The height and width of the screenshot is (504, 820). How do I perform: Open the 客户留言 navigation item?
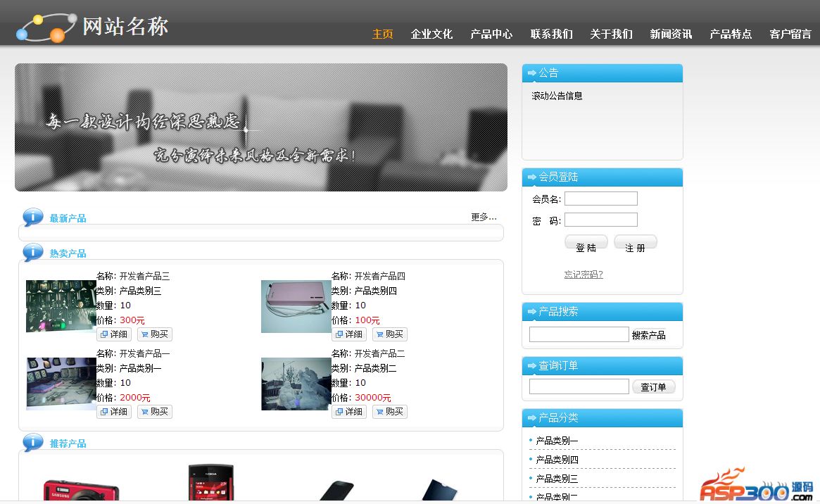point(790,34)
